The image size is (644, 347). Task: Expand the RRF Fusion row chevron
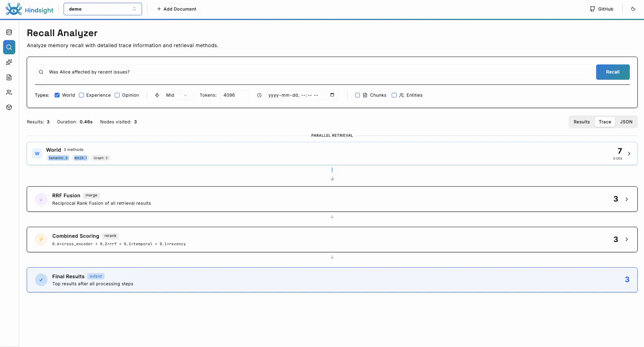click(x=627, y=199)
